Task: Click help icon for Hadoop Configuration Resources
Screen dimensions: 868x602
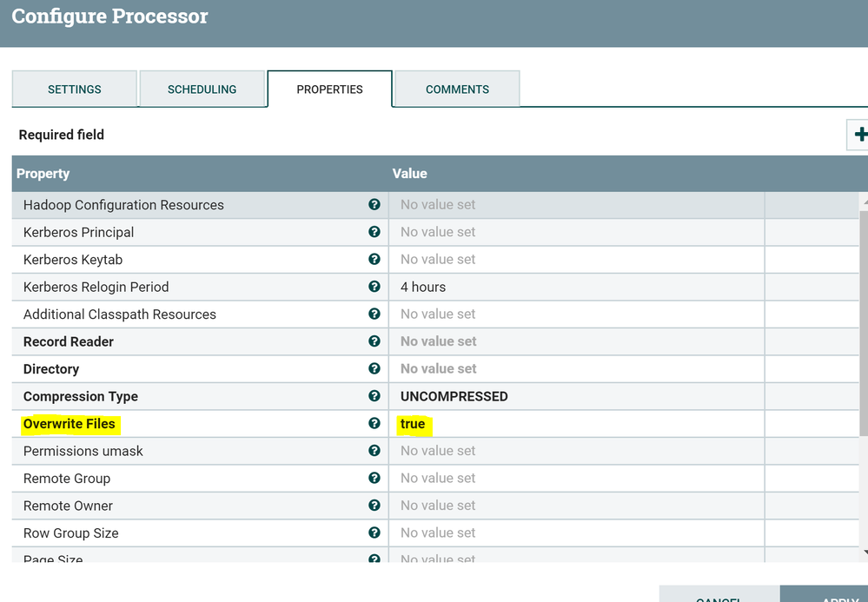Action: 374,205
